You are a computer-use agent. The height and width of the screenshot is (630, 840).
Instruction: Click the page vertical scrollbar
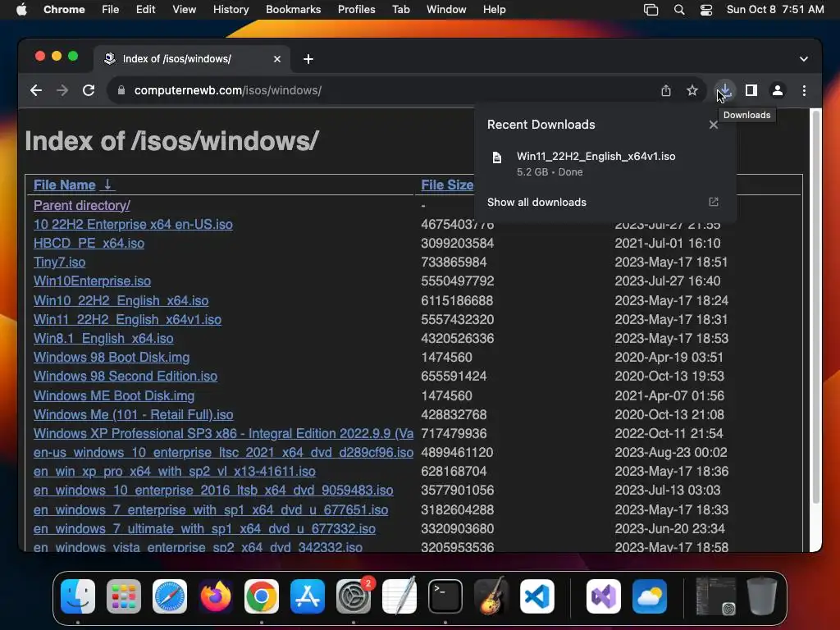(816, 305)
